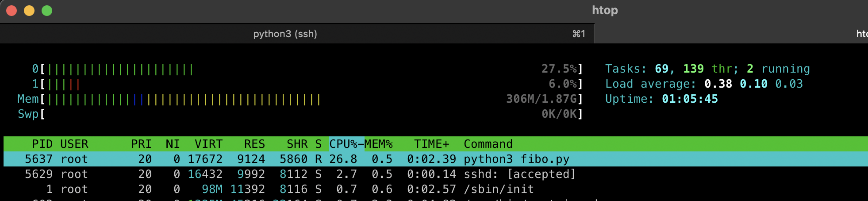The width and height of the screenshot is (868, 201).
Task: Click the 26.8 CPU% value of fibo.py
Action: (x=343, y=159)
